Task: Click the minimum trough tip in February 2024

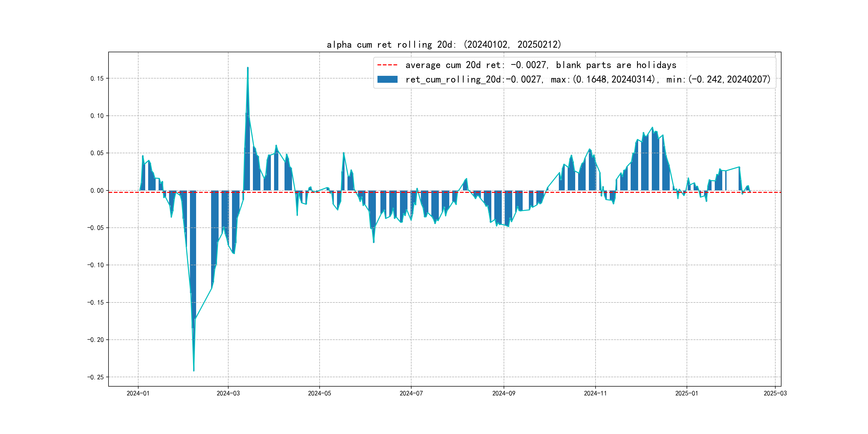Action: pyautogui.click(x=194, y=370)
